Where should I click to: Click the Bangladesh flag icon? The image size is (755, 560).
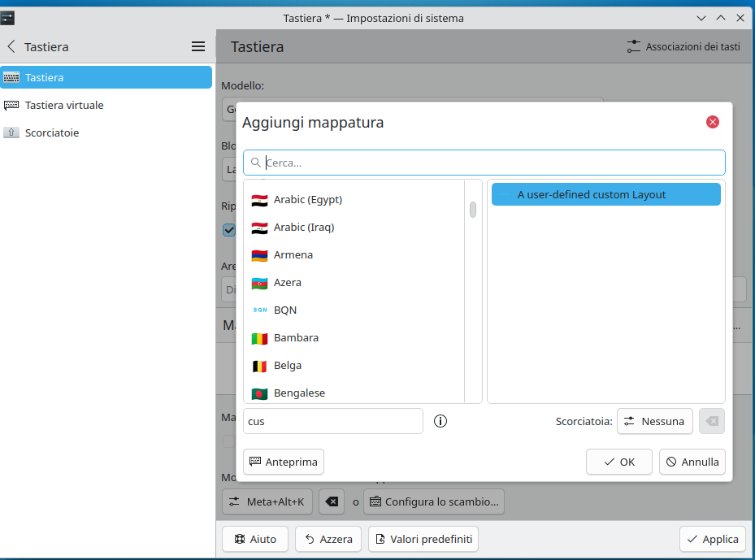259,394
